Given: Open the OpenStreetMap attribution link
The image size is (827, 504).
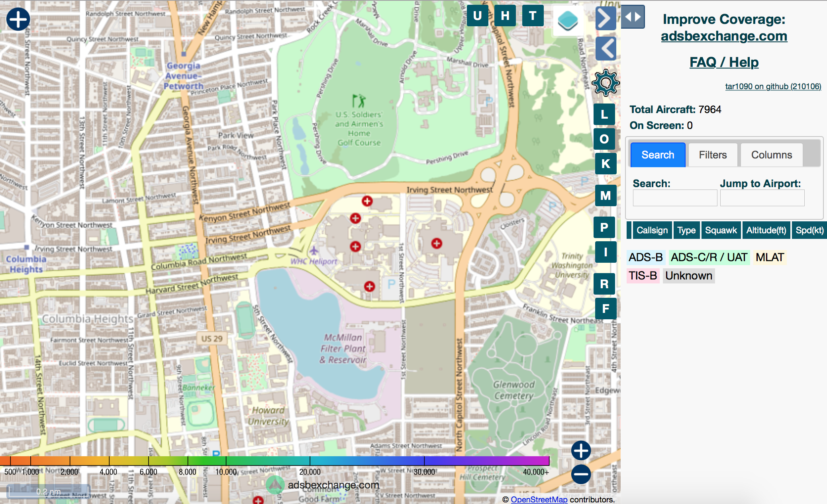Looking at the screenshot, I should [x=539, y=499].
